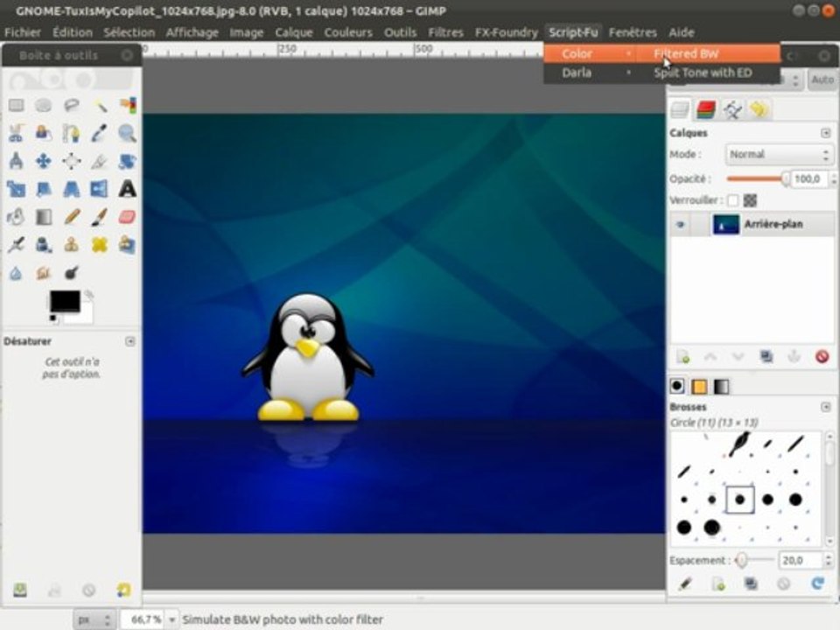The height and width of the screenshot is (630, 840).
Task: Select the Alignment tool
Action: [71, 161]
